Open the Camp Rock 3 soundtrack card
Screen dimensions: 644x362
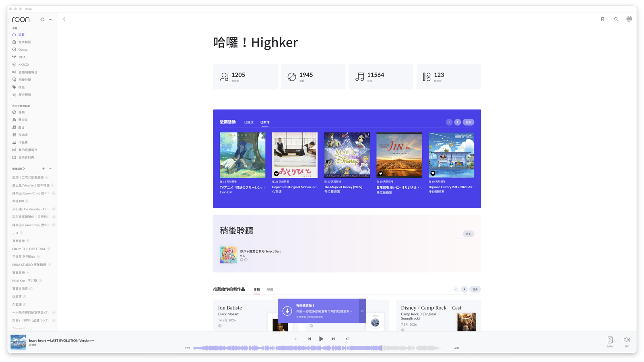click(438, 315)
